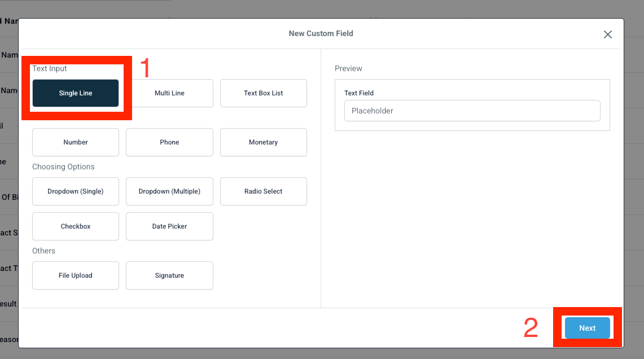Pick the Radio Select option
Viewport: 644px width, 359px height.
point(263,191)
